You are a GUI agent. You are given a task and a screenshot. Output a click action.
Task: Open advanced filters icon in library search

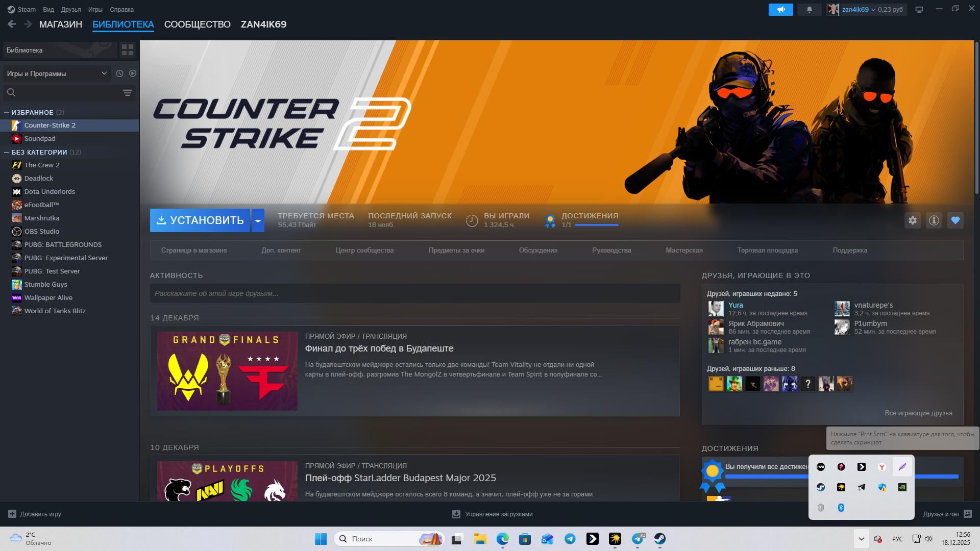click(127, 93)
